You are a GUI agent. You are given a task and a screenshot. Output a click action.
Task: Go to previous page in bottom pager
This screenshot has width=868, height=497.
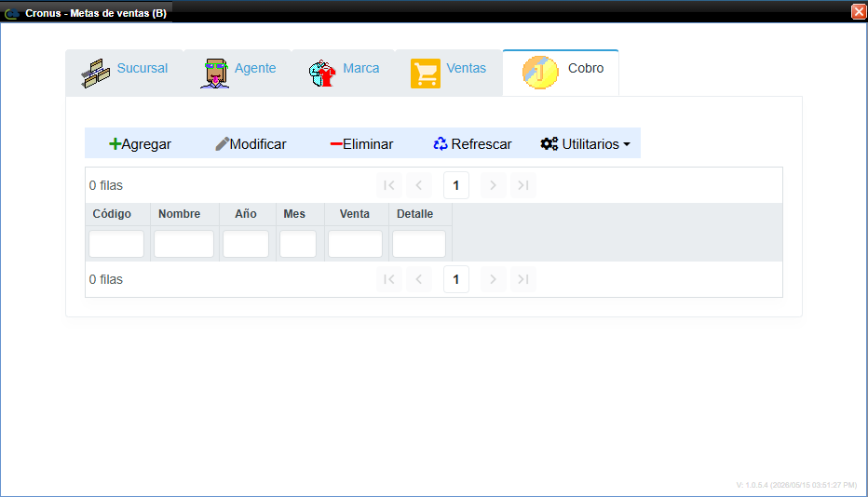point(419,279)
